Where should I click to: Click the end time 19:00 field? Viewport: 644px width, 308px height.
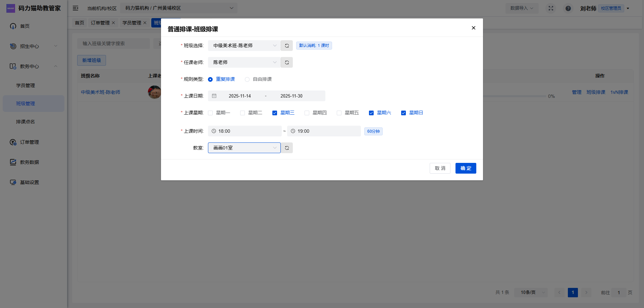tap(324, 131)
